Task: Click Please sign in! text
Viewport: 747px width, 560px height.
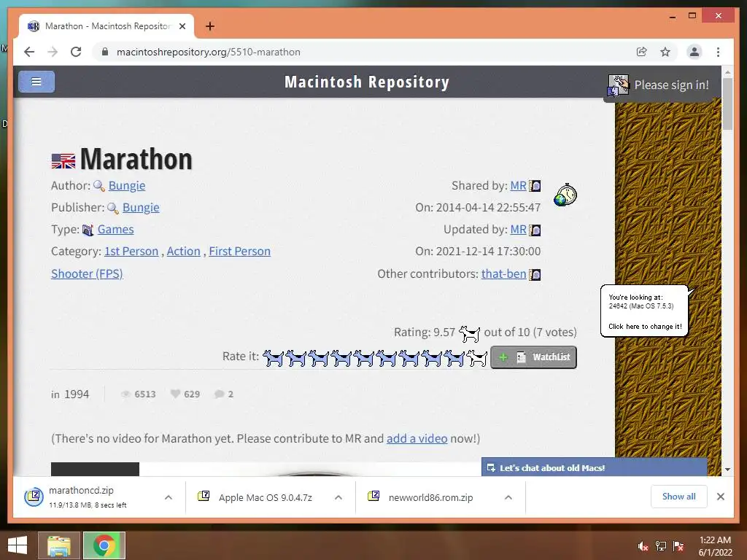Action: 671,85
